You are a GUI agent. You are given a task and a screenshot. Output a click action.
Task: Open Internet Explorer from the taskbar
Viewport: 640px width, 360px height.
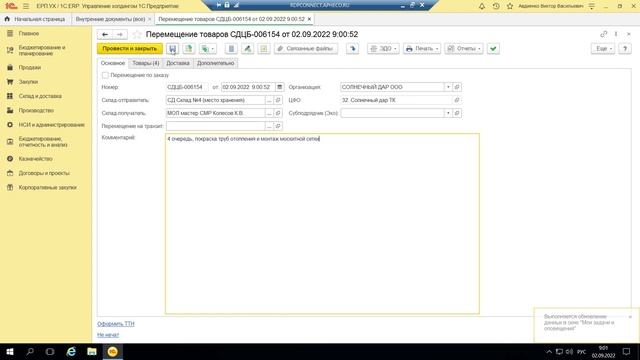[71, 351]
